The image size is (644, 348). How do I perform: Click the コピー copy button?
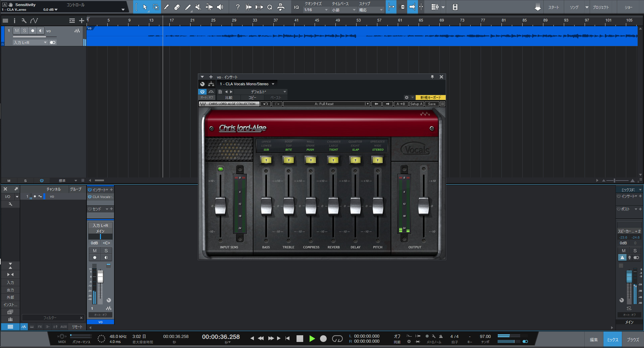tap(252, 98)
